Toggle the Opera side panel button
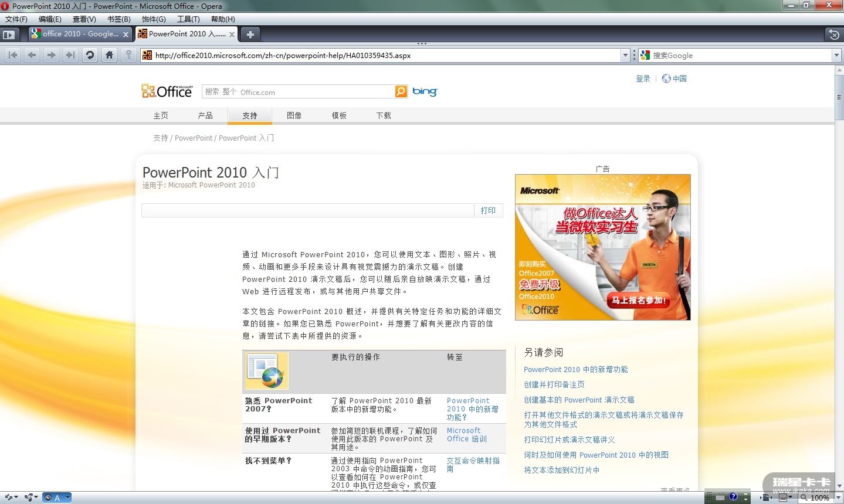 tap(9, 35)
